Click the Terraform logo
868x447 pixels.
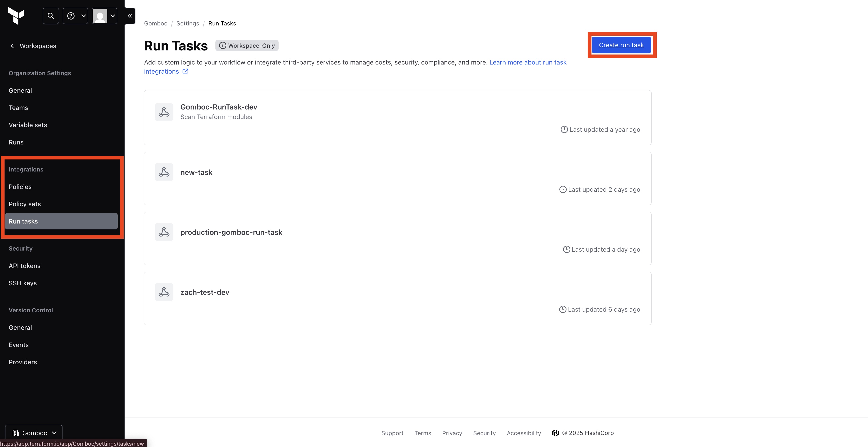pos(16,16)
